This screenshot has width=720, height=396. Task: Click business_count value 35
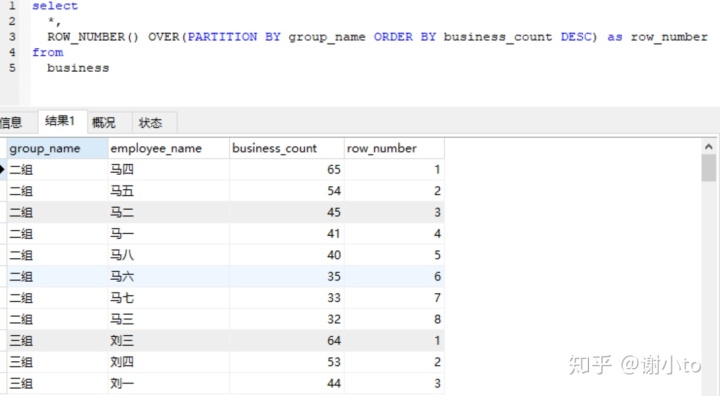[x=287, y=276]
